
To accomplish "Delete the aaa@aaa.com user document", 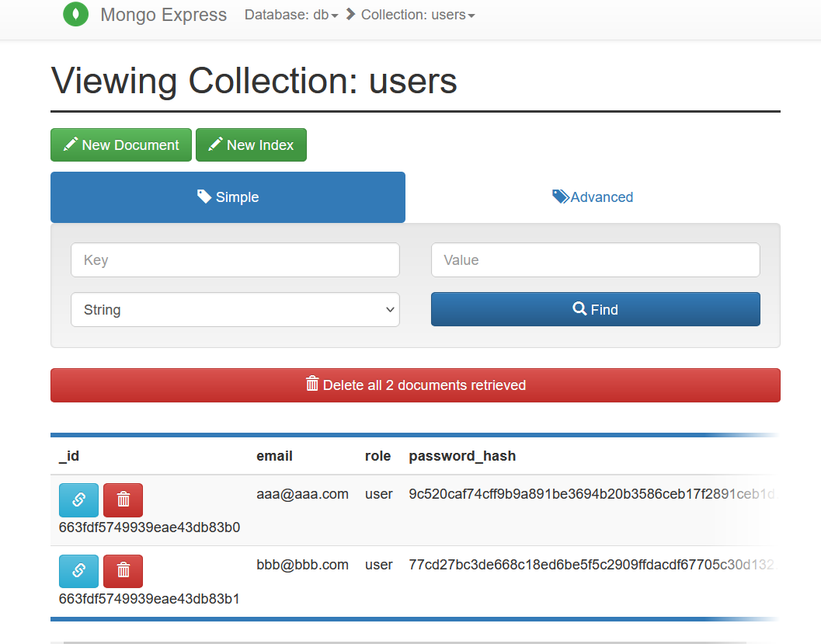I will tap(123, 500).
